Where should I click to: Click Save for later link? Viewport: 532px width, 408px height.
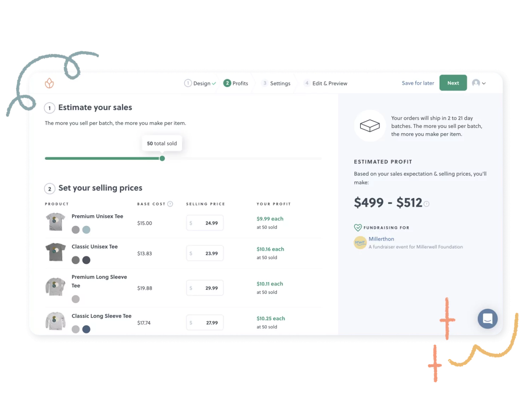pos(418,83)
